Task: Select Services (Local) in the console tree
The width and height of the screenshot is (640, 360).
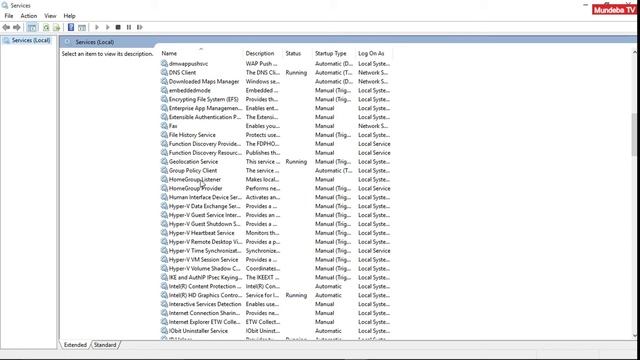Action: tap(31, 40)
